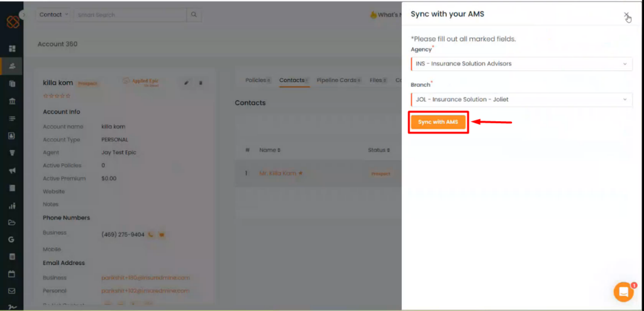Click the Account Info section heading
The image size is (644, 311).
tap(62, 112)
